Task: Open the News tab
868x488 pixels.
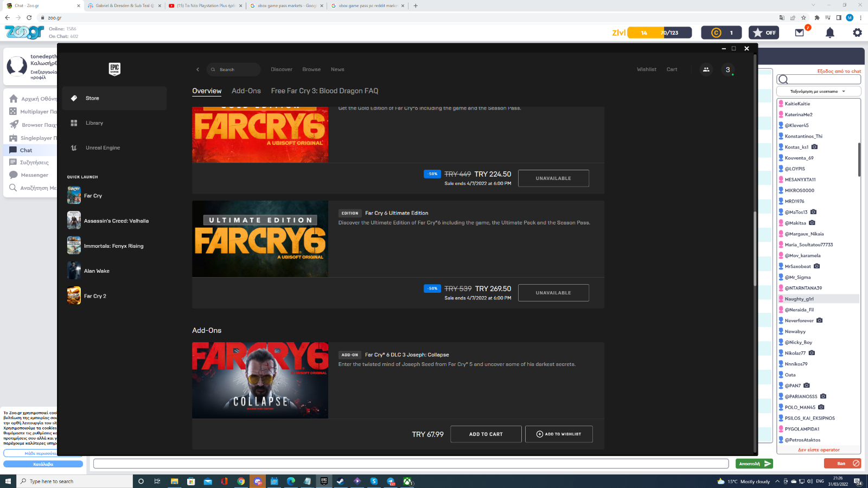Action: coord(337,69)
